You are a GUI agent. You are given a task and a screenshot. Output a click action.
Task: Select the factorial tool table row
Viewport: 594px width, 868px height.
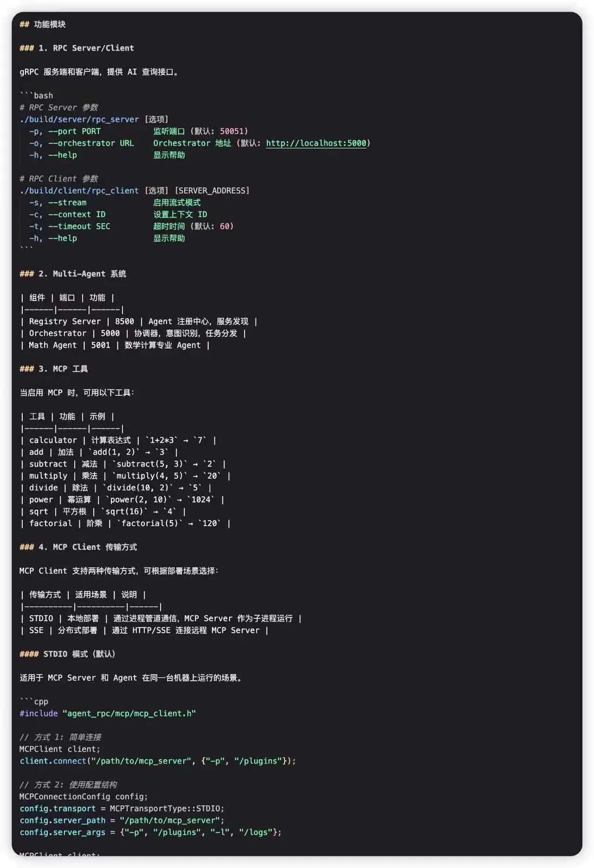click(125, 524)
